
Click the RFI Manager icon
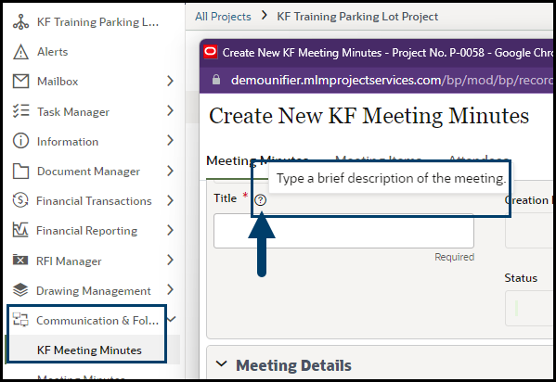[20, 260]
